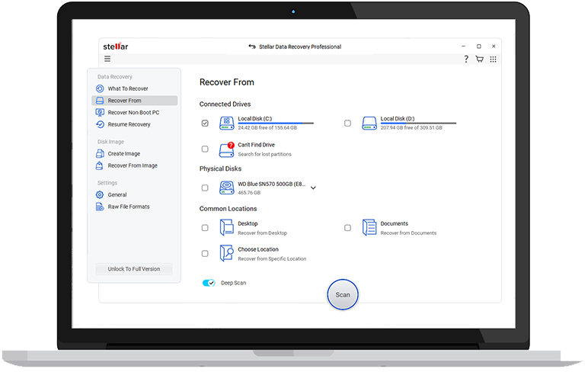Click the Can't Find Drive label
This screenshot has height=372, width=588.
pyautogui.click(x=256, y=145)
